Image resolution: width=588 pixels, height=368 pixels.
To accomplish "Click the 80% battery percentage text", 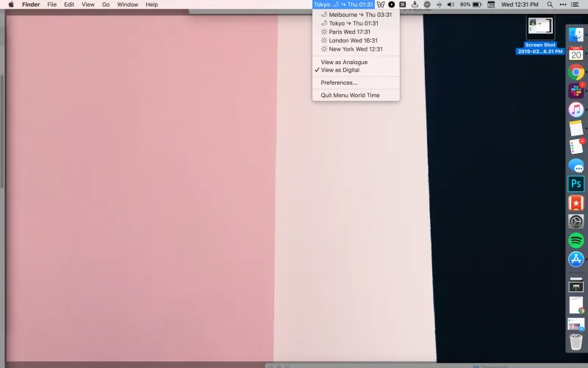I will pyautogui.click(x=465, y=4).
